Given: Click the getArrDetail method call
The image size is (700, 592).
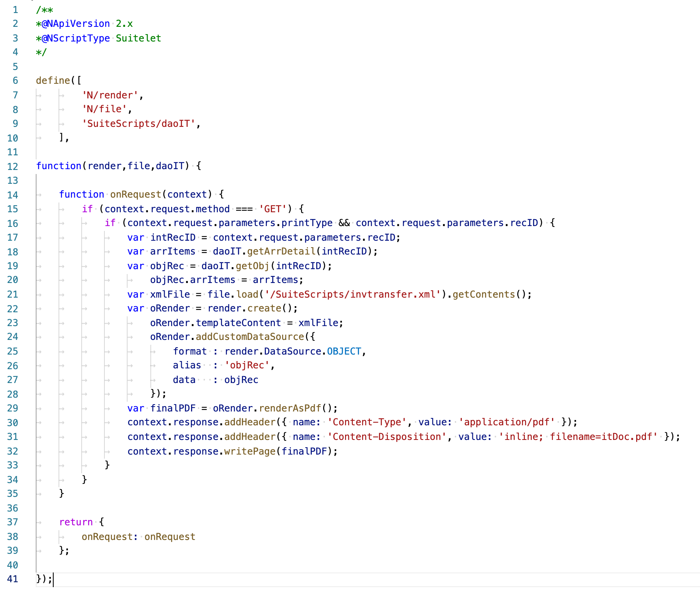Looking at the screenshot, I should [x=281, y=252].
